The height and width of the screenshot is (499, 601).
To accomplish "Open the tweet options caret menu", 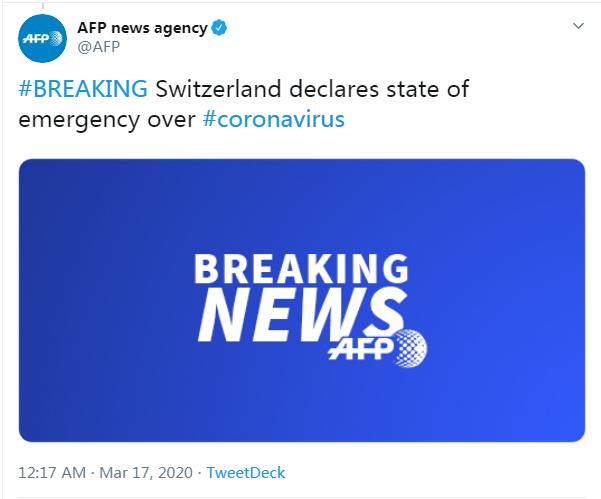I will pyautogui.click(x=578, y=25).
